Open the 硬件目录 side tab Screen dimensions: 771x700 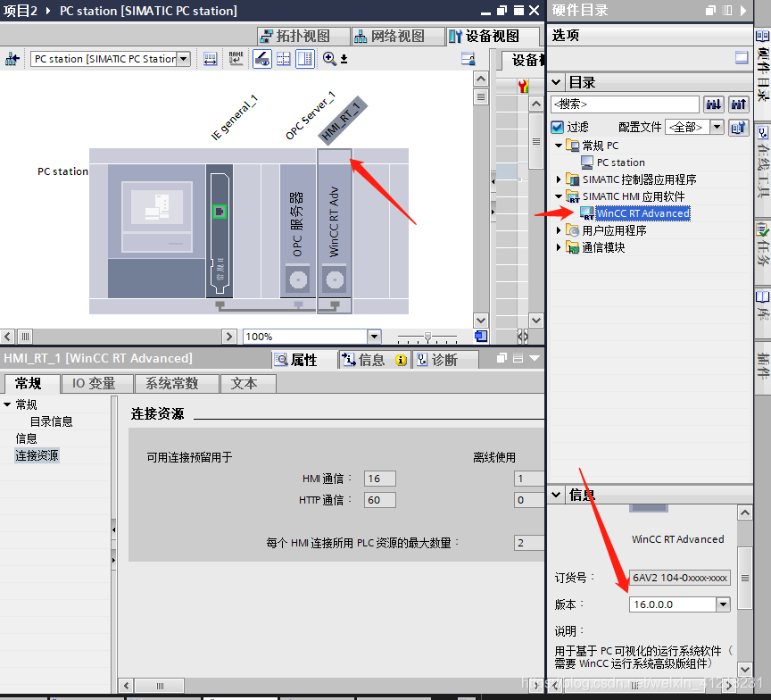[762, 65]
